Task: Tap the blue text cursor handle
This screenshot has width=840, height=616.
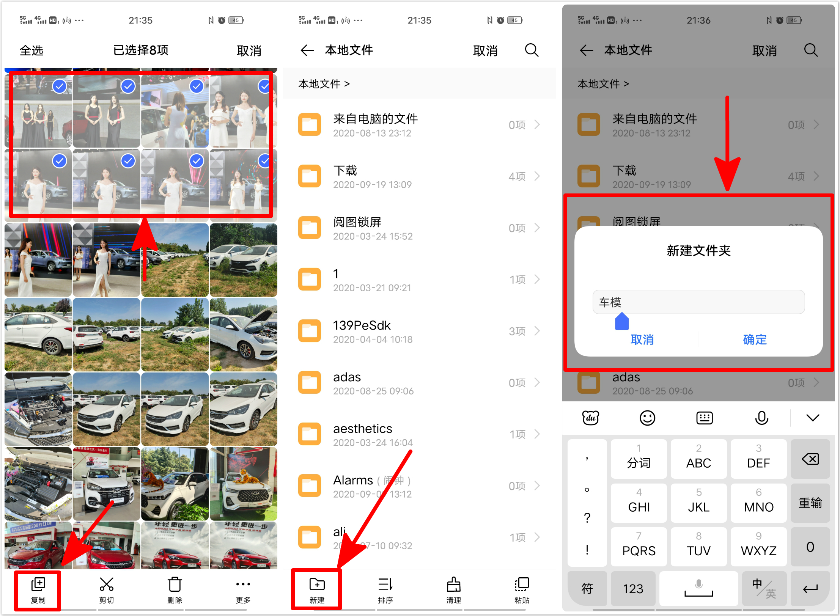Action: [x=621, y=321]
